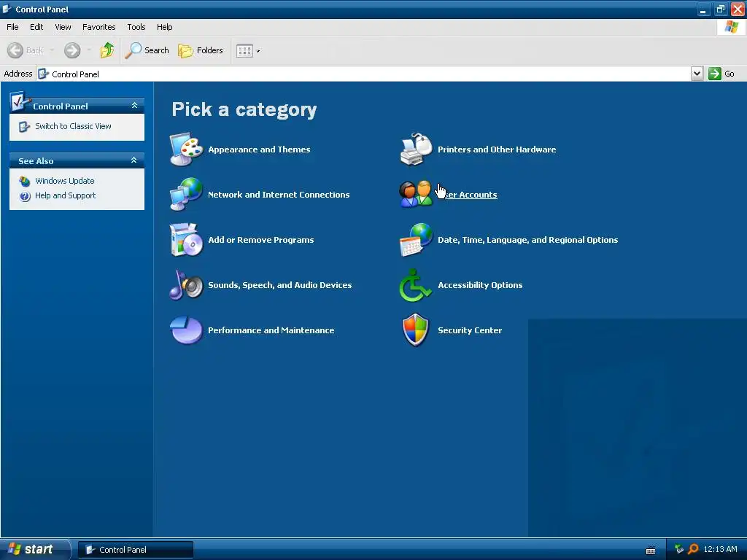Click the Switch to Classic View link
Screen dimensions: 747x560
point(73,126)
